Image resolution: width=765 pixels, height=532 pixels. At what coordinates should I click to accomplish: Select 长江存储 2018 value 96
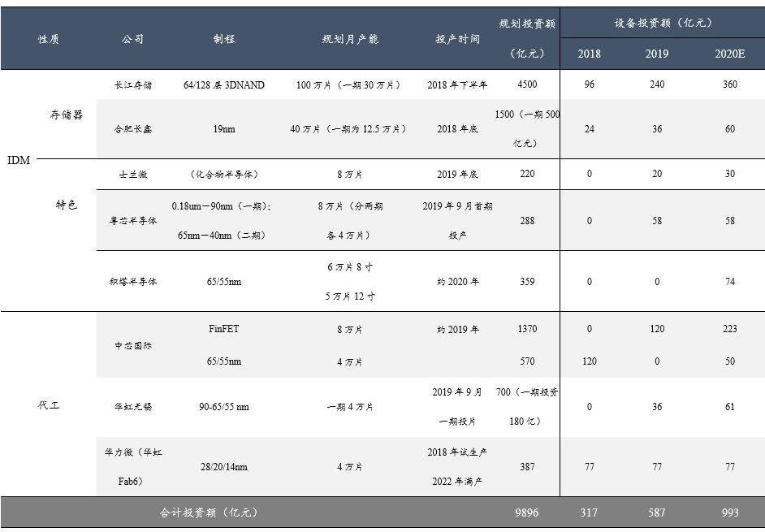tap(589, 84)
